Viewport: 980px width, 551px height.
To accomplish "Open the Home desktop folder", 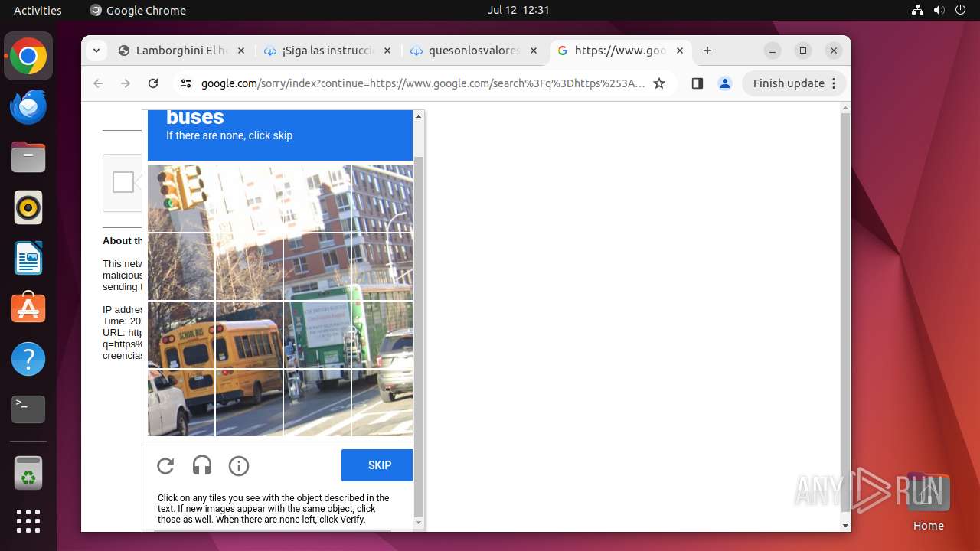I will (928, 502).
